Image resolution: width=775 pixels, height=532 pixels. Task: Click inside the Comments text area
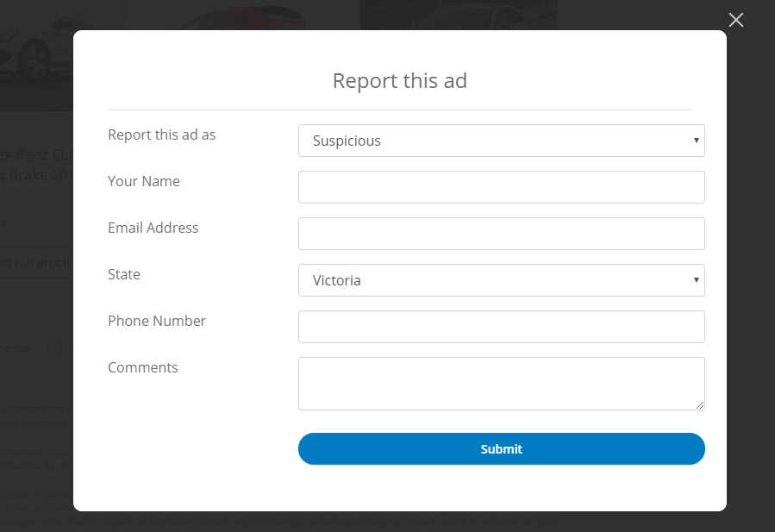point(501,384)
